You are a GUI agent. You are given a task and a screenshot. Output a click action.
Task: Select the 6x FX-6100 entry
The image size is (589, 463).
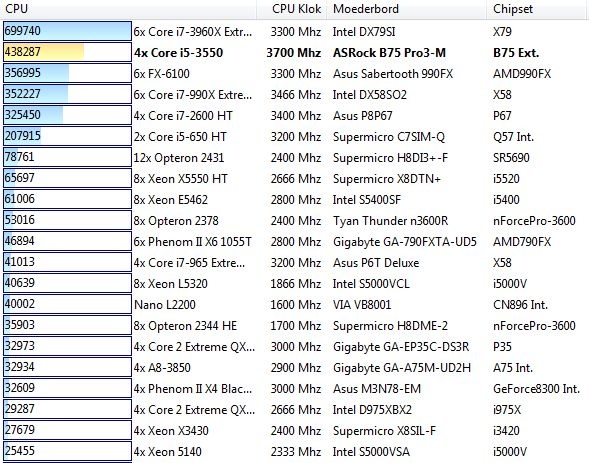162,74
